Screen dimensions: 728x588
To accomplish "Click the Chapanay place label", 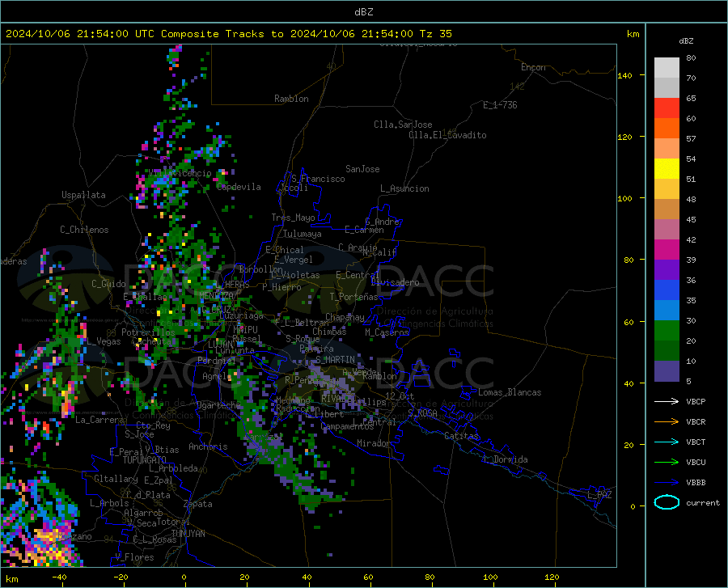I will [345, 317].
